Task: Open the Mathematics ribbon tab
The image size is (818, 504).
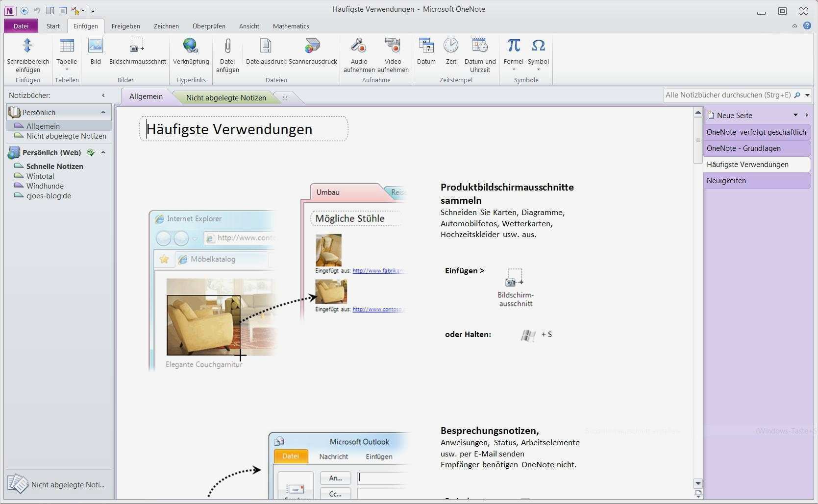Action: (291, 26)
